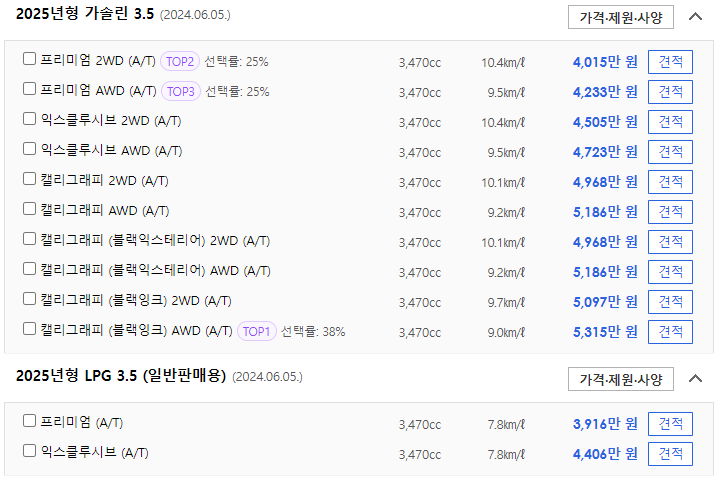Click the 선택률: 38% text
Viewport: 722px width, 479px height.
click(x=313, y=332)
